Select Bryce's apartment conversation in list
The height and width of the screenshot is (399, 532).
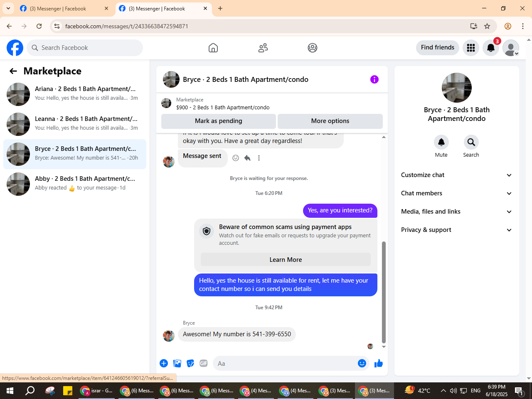[75, 154]
